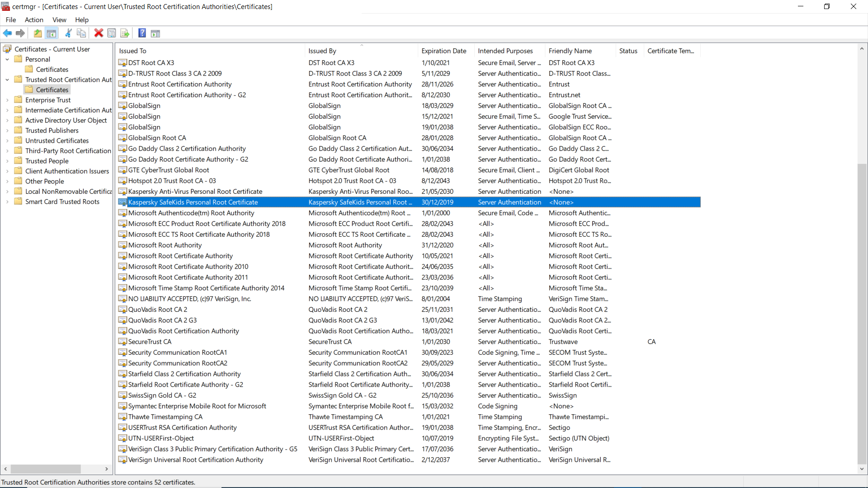Image resolution: width=868 pixels, height=488 pixels.
Task: Open Properties via the toolbar icon
Action: coord(112,33)
